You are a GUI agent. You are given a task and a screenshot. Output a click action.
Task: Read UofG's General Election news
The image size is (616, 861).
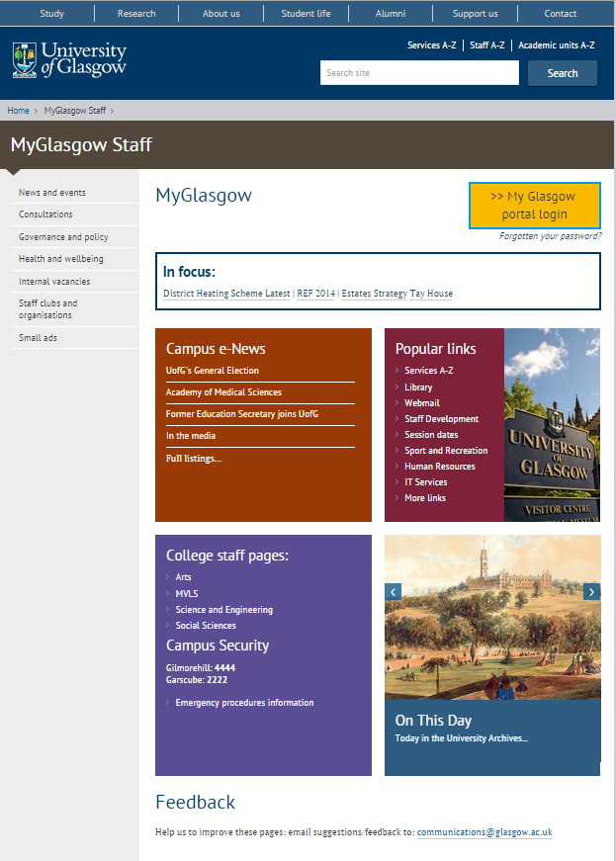point(212,371)
